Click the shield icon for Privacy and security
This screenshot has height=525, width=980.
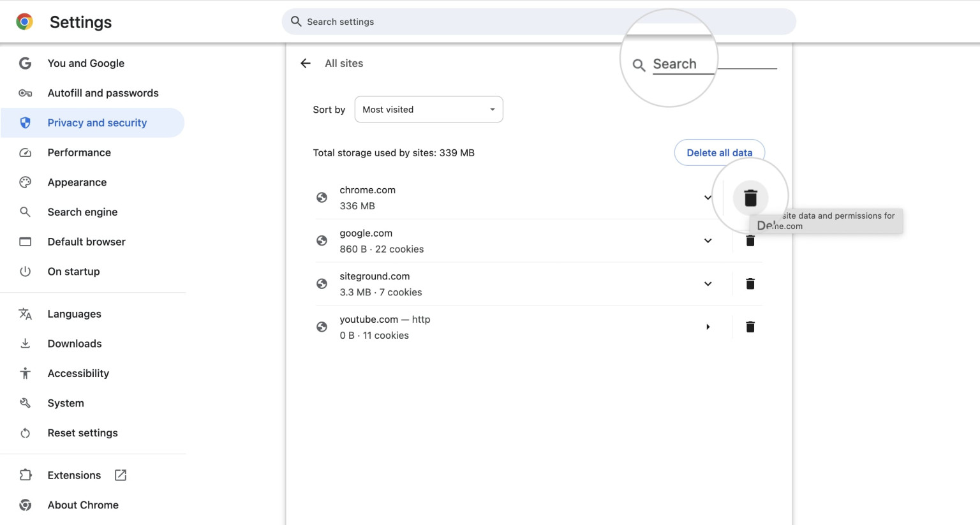pos(26,122)
